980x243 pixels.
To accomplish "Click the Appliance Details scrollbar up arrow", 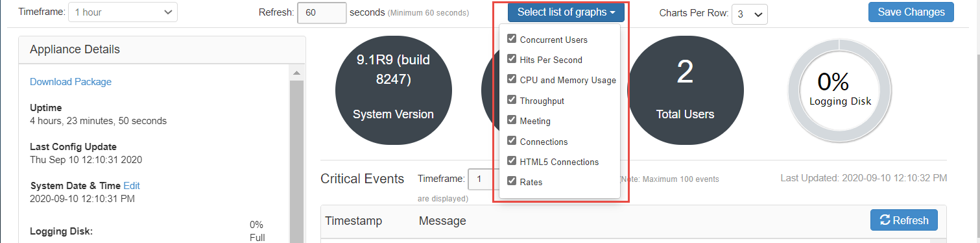I will (296, 73).
